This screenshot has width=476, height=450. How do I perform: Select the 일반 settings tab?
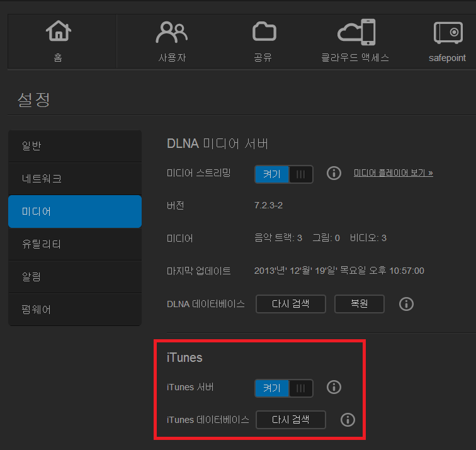click(75, 146)
